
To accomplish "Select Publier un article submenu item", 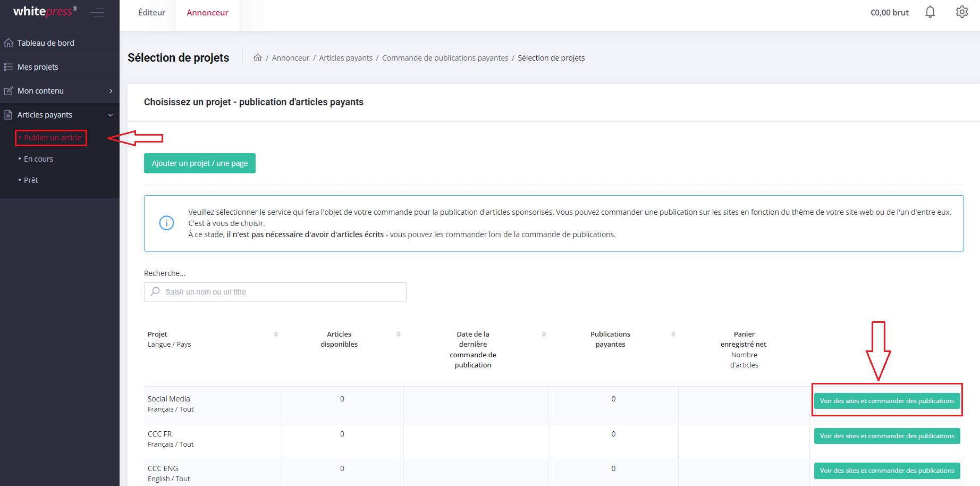I will click(53, 138).
